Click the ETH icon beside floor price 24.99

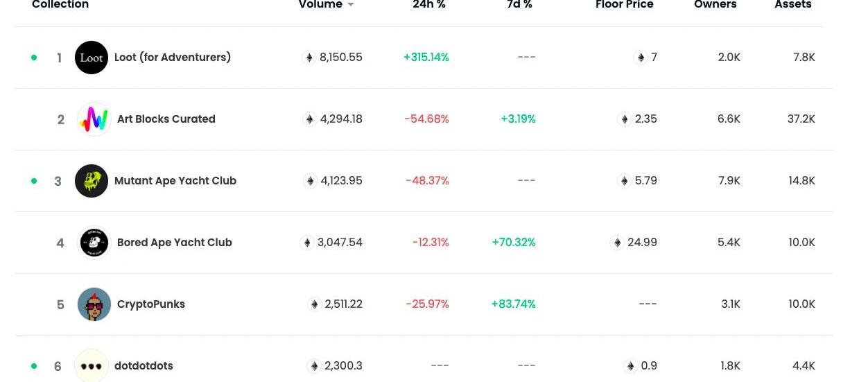coord(617,243)
